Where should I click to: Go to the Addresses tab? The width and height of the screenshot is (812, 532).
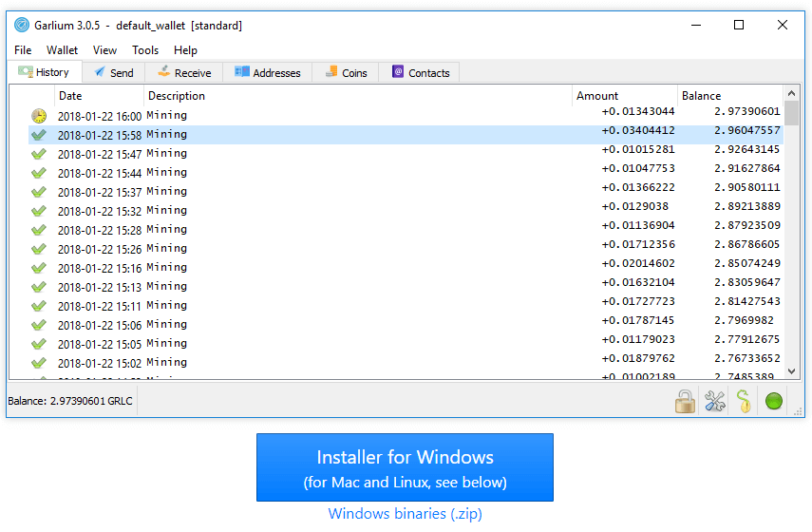point(267,72)
